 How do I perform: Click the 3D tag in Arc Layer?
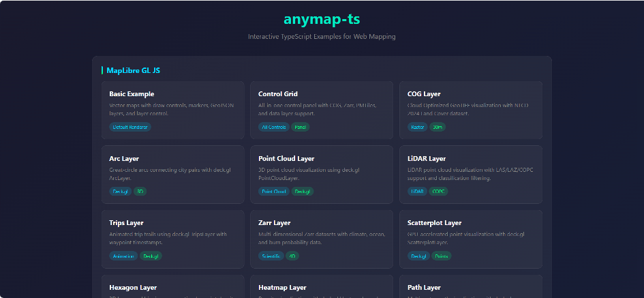click(x=140, y=192)
